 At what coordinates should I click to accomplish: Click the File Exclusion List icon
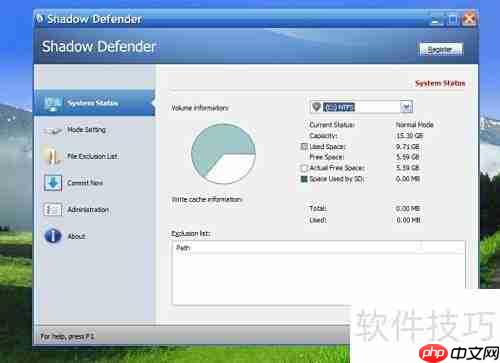53,156
